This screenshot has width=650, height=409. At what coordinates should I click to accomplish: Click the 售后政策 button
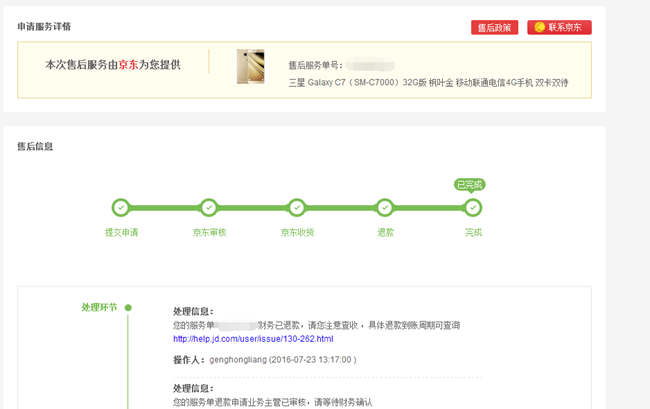(494, 28)
